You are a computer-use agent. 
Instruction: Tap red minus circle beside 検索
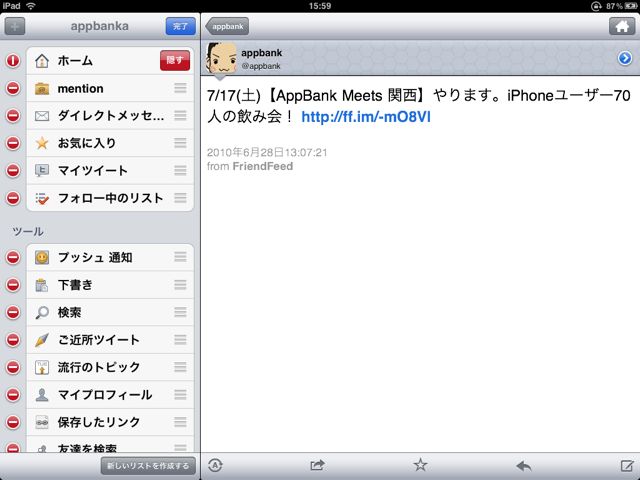13,313
